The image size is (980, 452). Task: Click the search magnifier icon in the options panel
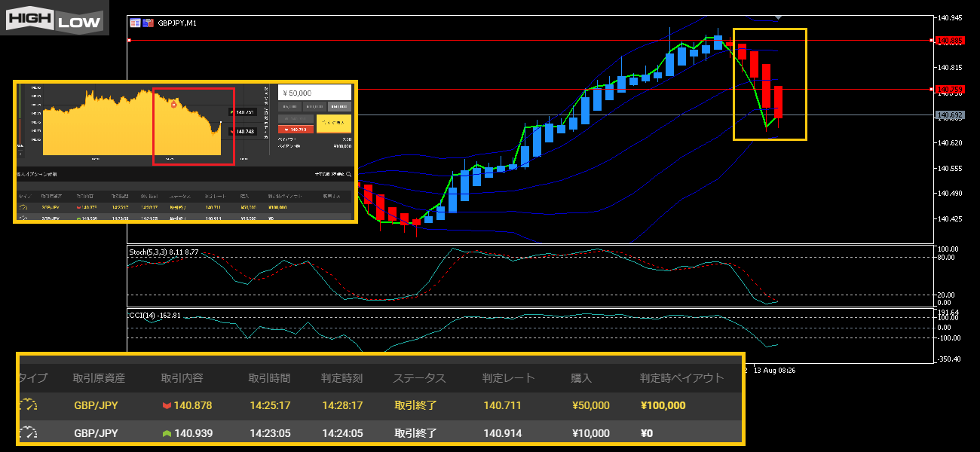pos(349,174)
